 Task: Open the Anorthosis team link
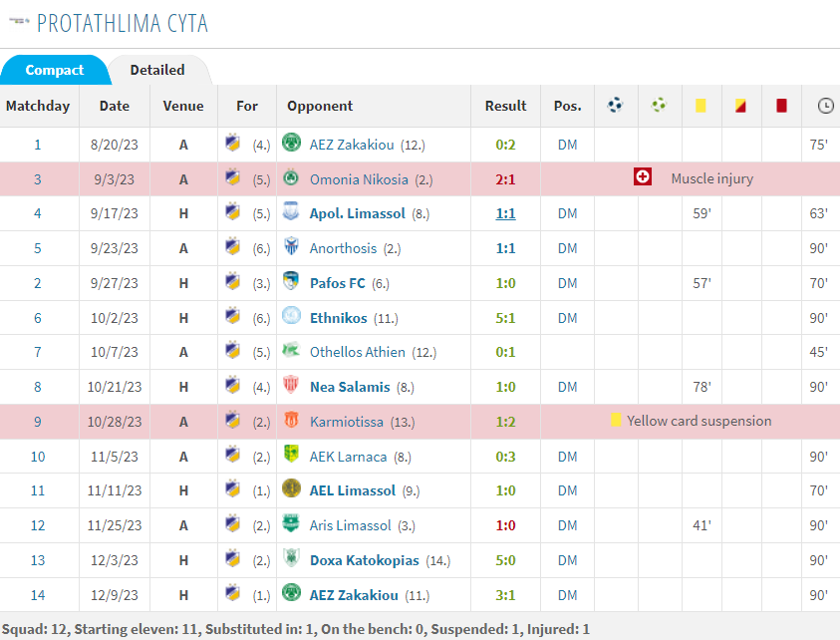click(344, 248)
